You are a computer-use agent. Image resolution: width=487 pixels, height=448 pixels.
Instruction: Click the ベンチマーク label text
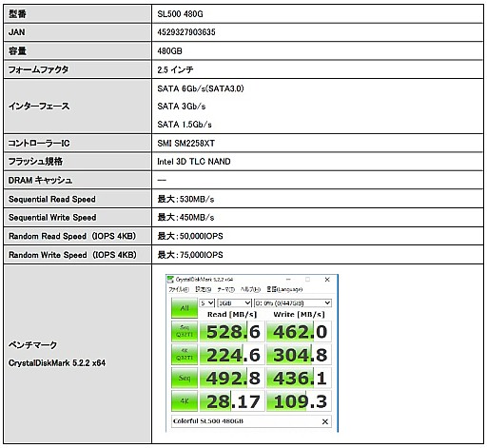[32, 345]
